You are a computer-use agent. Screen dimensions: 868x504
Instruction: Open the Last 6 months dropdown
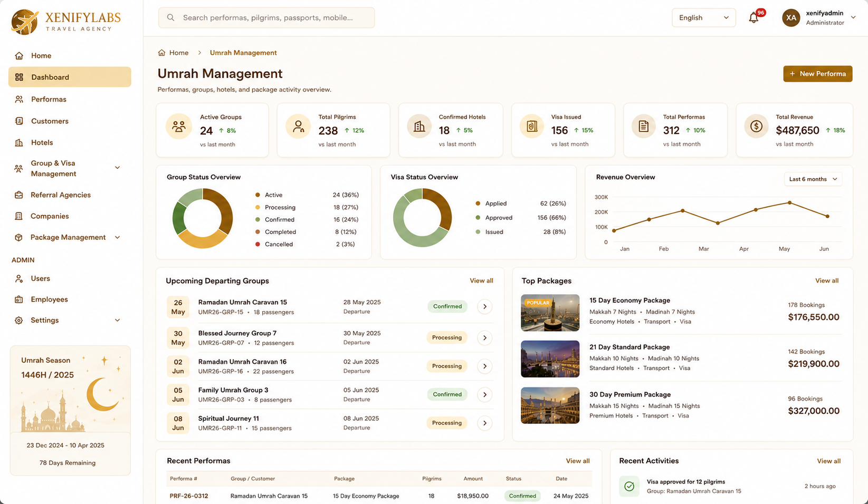(813, 179)
